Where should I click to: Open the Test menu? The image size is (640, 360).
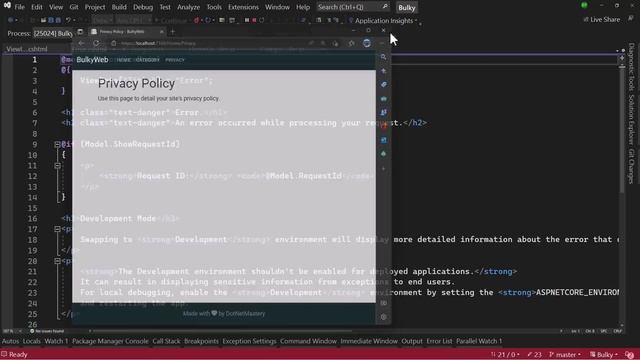pos(165,7)
